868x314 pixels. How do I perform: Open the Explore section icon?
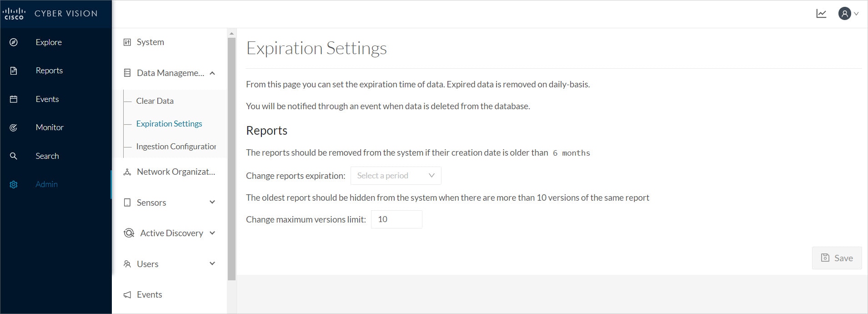click(x=14, y=42)
